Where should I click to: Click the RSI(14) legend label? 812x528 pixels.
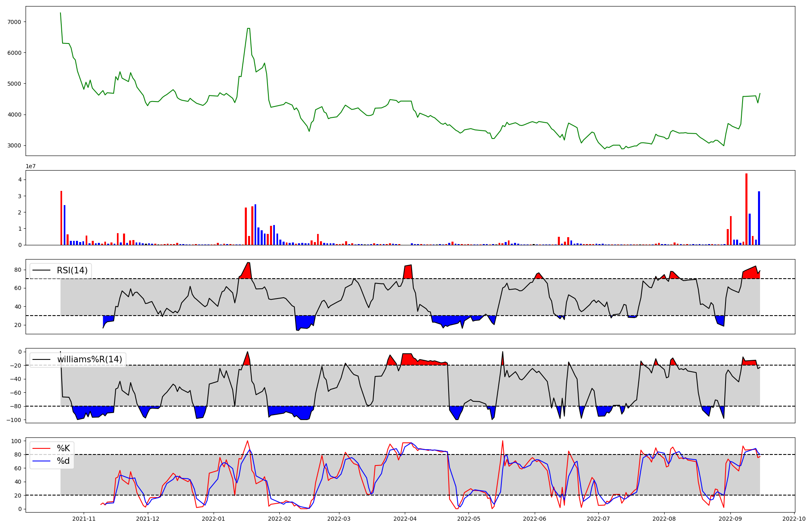point(72,270)
